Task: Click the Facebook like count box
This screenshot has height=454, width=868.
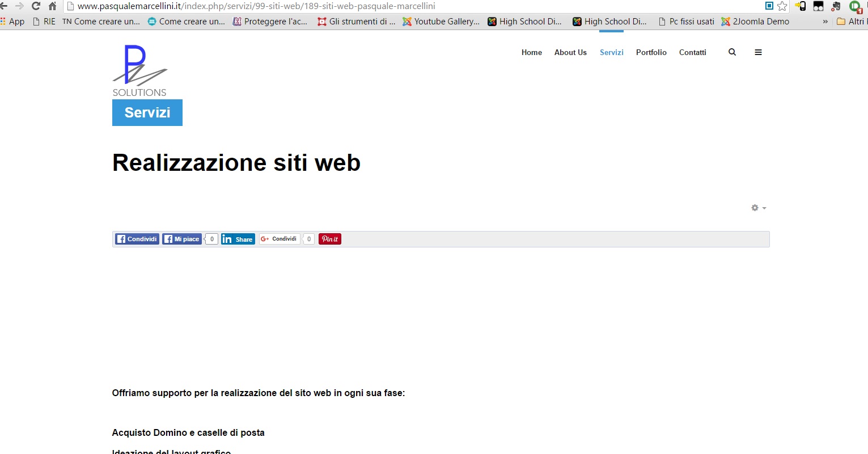Action: pos(211,239)
